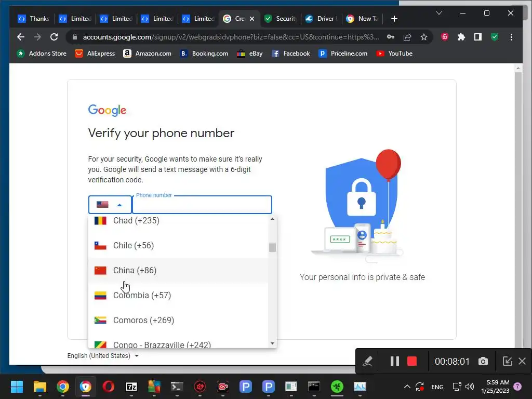Image resolution: width=532 pixels, height=399 pixels.
Task: Switch to the Driver tab
Action: (x=322, y=19)
